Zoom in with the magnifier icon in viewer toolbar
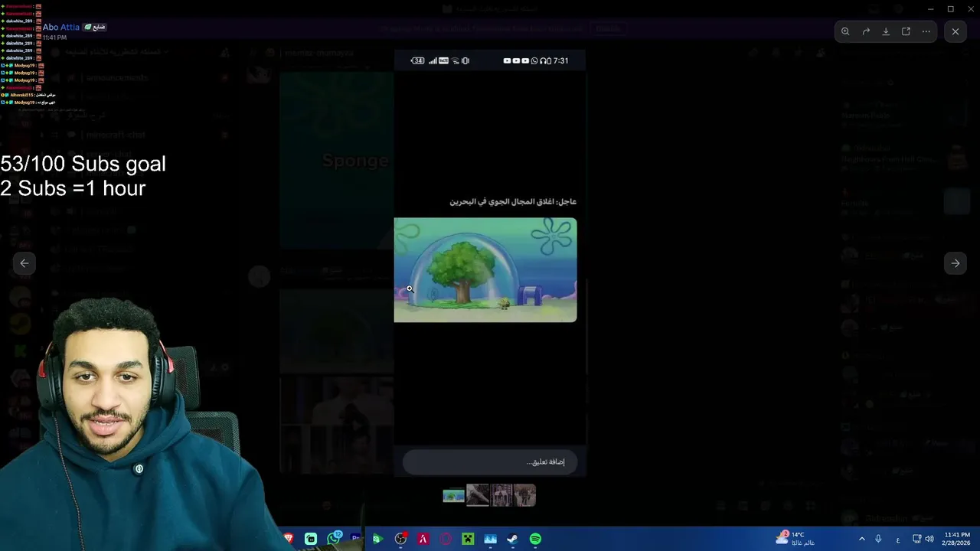980x551 pixels. [x=845, y=31]
